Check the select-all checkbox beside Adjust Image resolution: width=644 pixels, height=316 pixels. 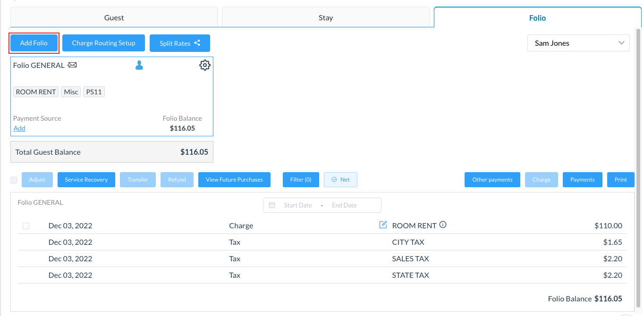click(14, 180)
